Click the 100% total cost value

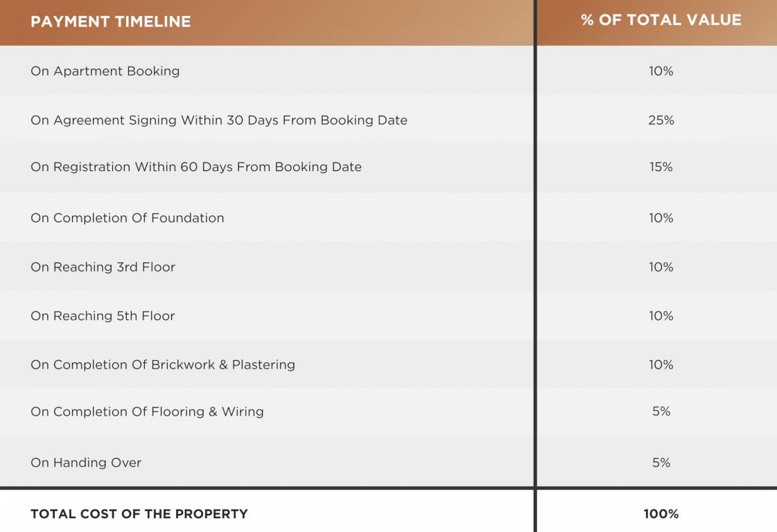pyautogui.click(x=661, y=514)
